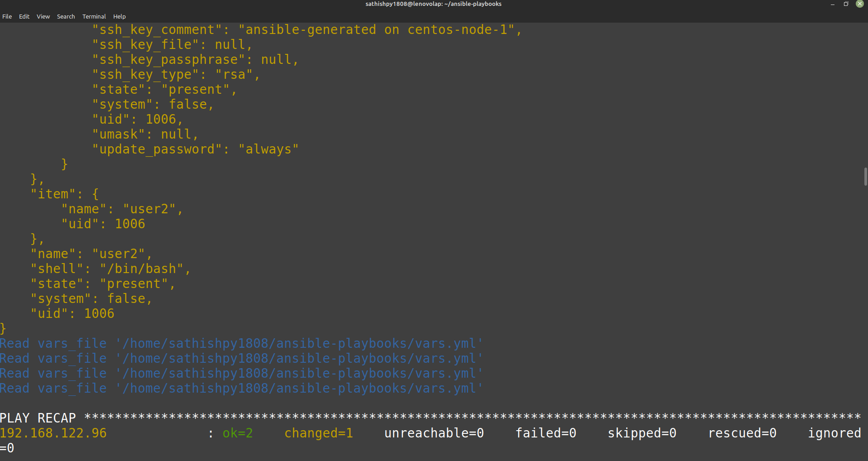
Task: Open the Help menu
Action: coord(119,16)
